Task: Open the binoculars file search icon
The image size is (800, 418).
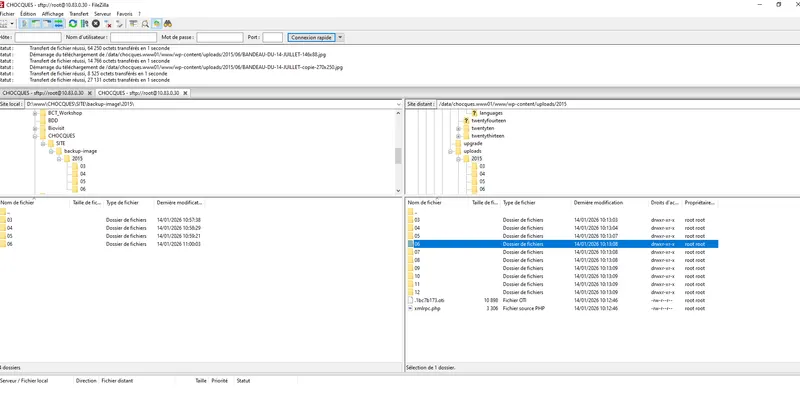Action: 168,24
